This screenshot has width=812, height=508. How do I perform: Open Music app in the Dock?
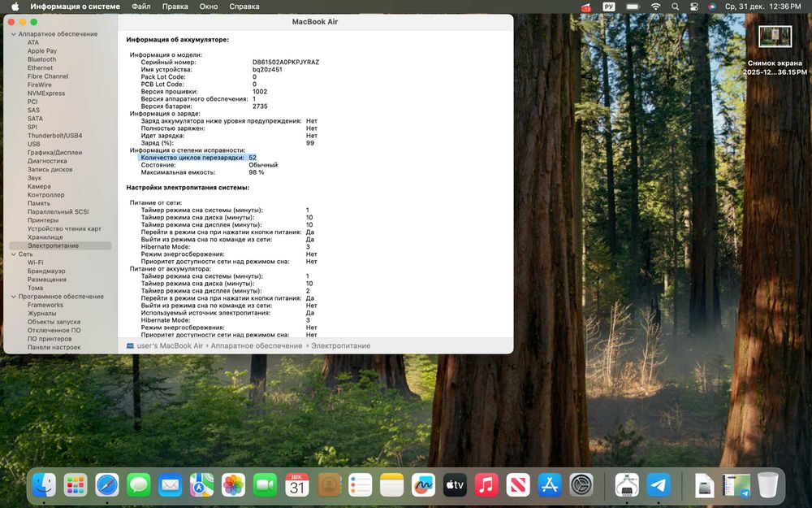point(486,485)
